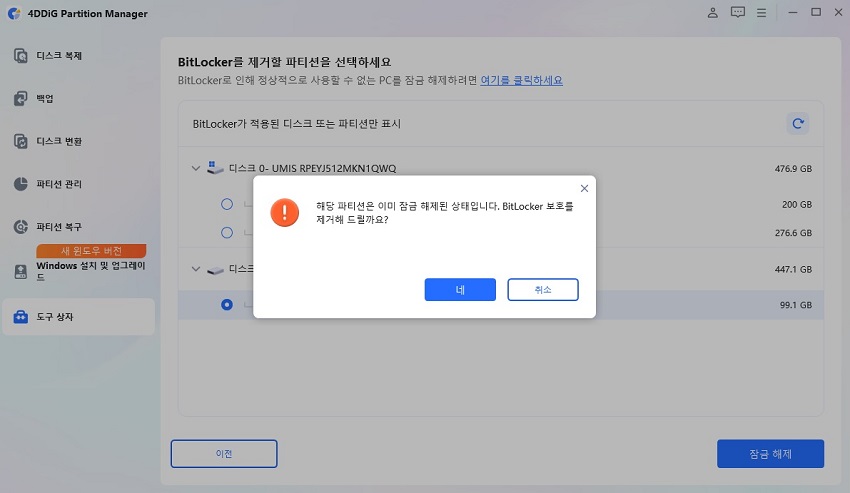Image resolution: width=850 pixels, height=493 pixels.
Task: Select 파티션 관리 in the sidebar
Action: [79, 184]
